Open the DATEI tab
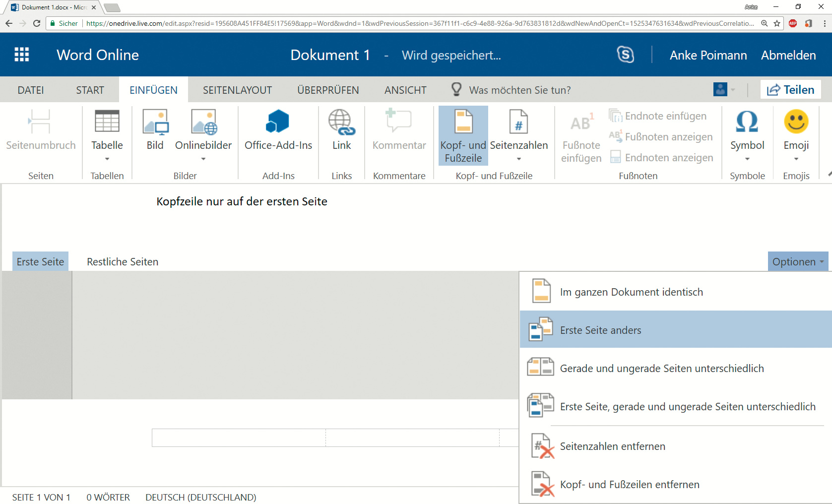 pyautogui.click(x=31, y=90)
